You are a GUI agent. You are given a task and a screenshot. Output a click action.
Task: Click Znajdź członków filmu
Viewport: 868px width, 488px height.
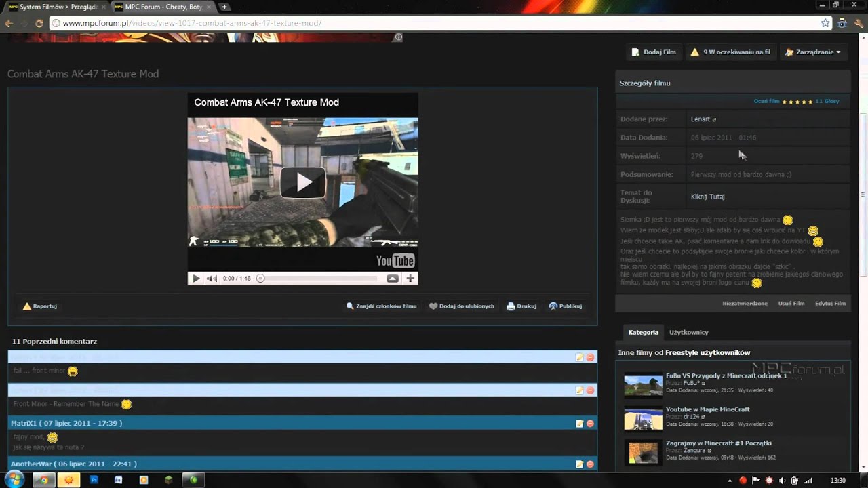381,306
